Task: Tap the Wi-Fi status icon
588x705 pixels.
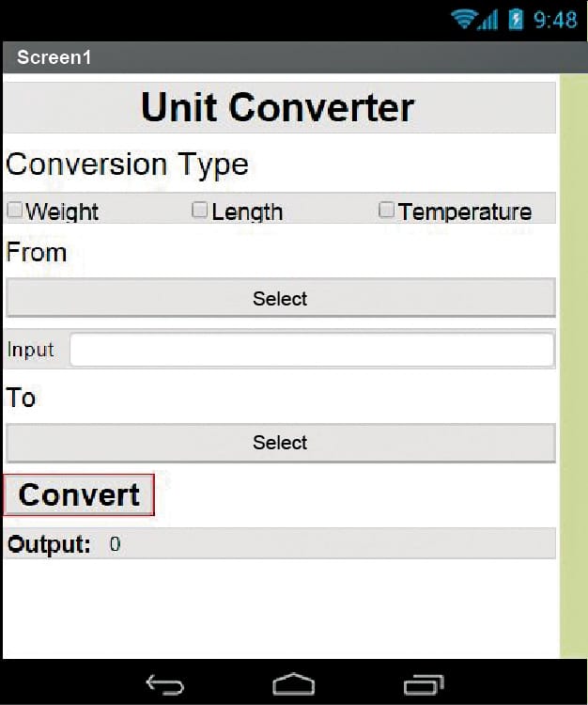Action: 464,19
